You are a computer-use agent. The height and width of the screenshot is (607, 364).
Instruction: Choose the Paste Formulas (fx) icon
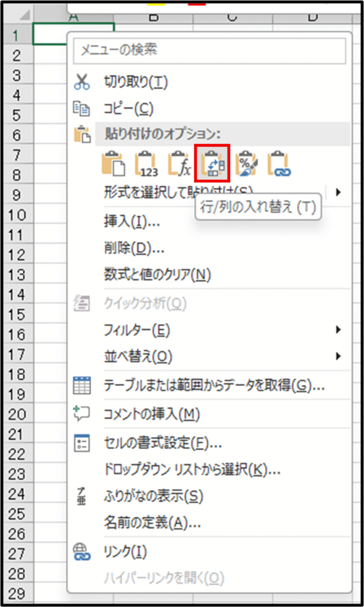179,164
